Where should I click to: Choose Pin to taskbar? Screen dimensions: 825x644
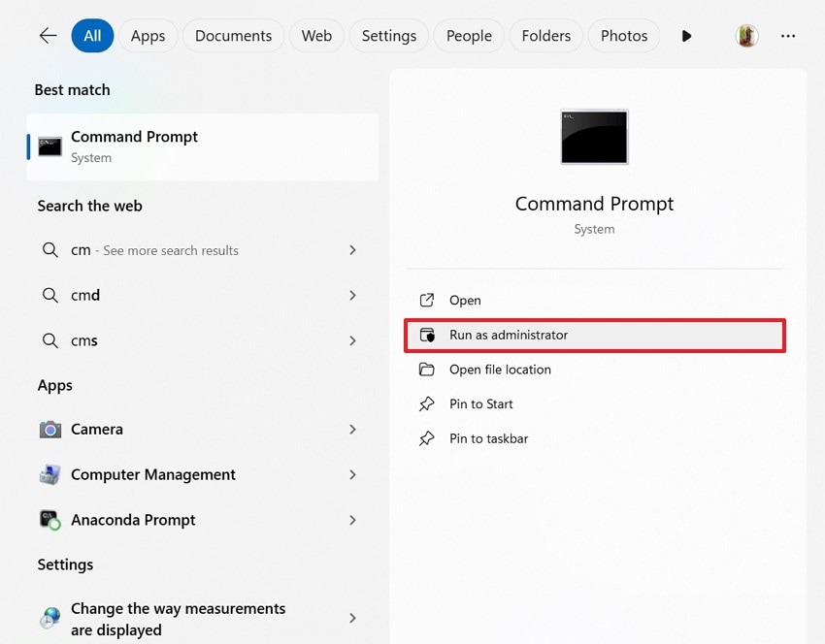[x=595, y=438]
